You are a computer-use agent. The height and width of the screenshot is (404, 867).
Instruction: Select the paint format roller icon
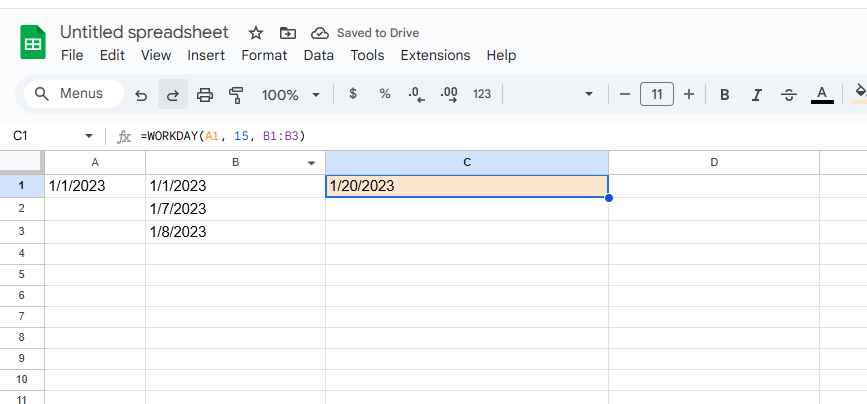(236, 95)
